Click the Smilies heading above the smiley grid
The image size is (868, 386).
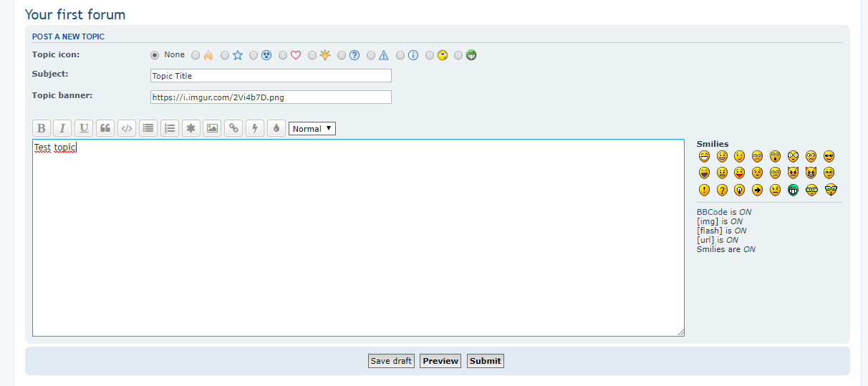click(713, 144)
